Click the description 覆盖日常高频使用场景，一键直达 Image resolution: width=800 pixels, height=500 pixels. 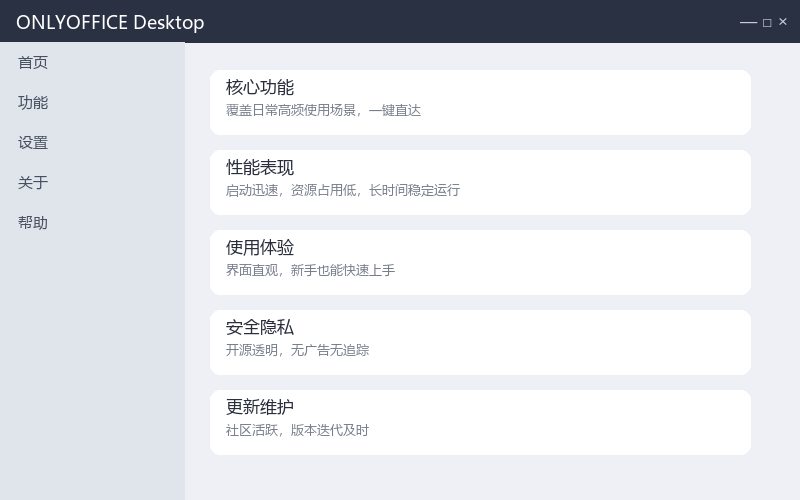[x=323, y=110]
